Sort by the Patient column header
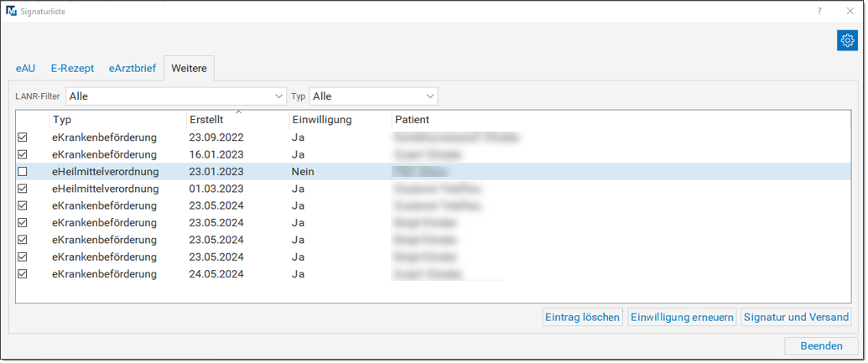 [x=412, y=120]
